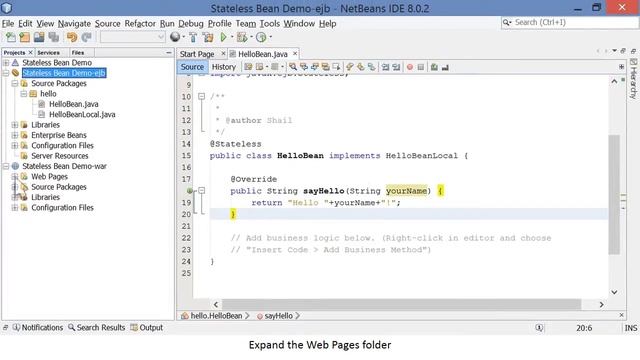This screenshot has width=640, height=360.
Task: Collapse the Javadoc comment fold at line 10
Action: tap(201, 96)
